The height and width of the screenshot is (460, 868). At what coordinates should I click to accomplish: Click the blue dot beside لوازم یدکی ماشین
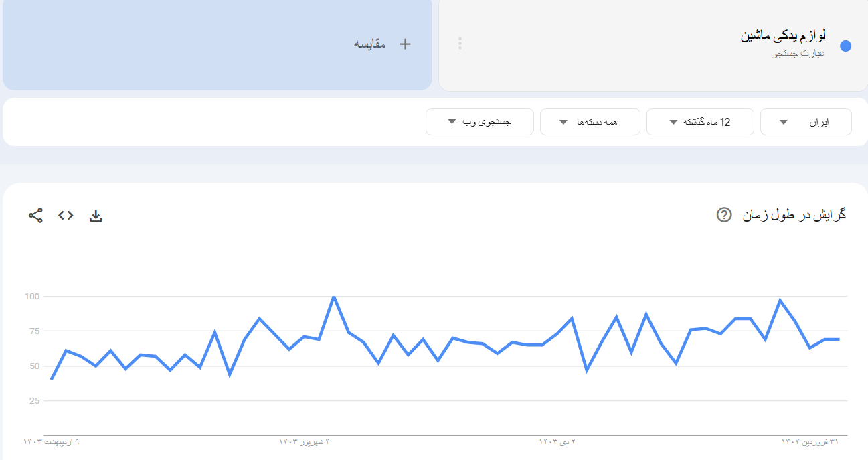[x=845, y=46]
